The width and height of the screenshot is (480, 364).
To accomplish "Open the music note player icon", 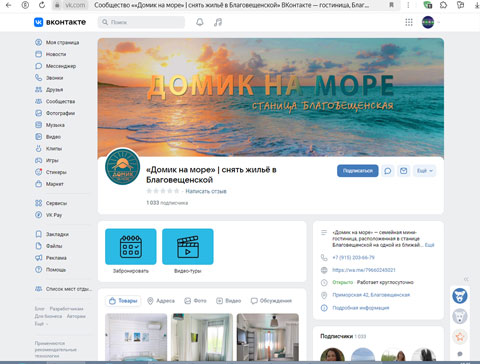I will click(218, 22).
